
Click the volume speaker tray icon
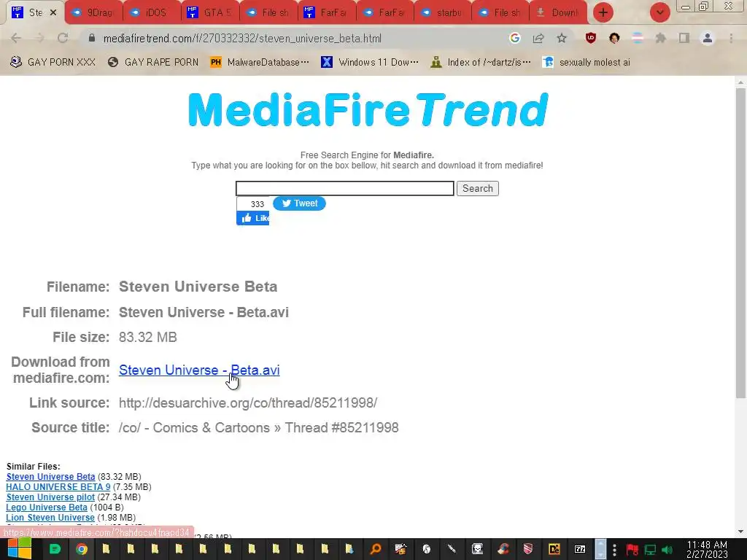667,550
